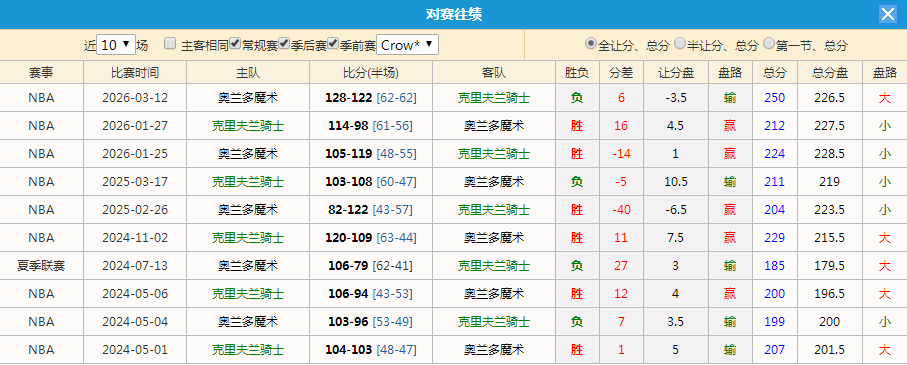907x365 pixels.
Task: Click away team 奥兰多魔术 in 2024-05-01 row
Action: [494, 350]
